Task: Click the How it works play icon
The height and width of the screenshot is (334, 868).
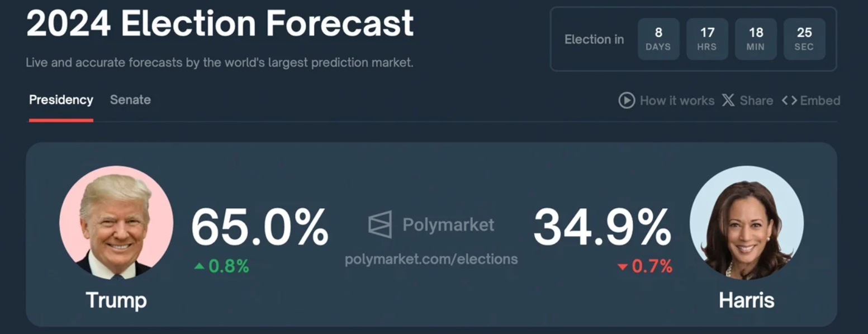Action: (x=626, y=101)
